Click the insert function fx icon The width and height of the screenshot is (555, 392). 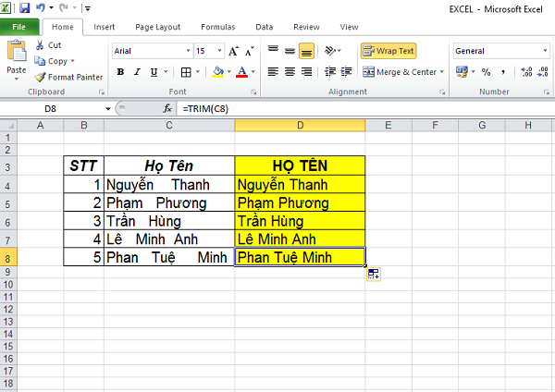[167, 109]
